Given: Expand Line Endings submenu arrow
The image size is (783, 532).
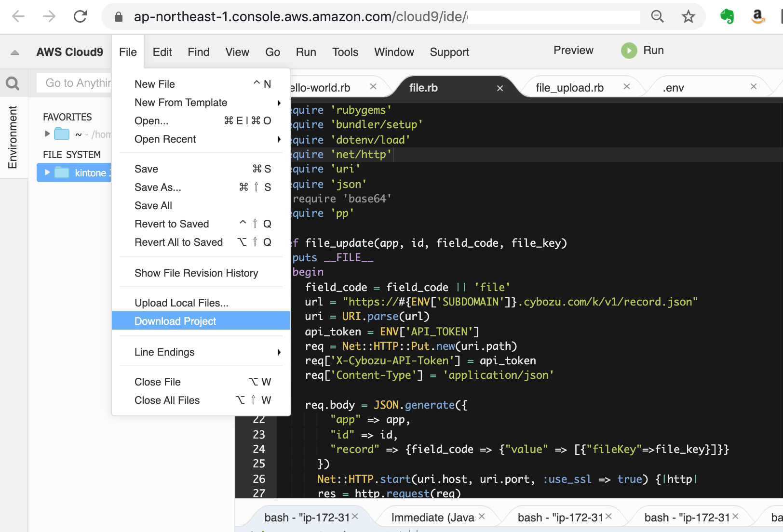Looking at the screenshot, I should click(x=279, y=352).
